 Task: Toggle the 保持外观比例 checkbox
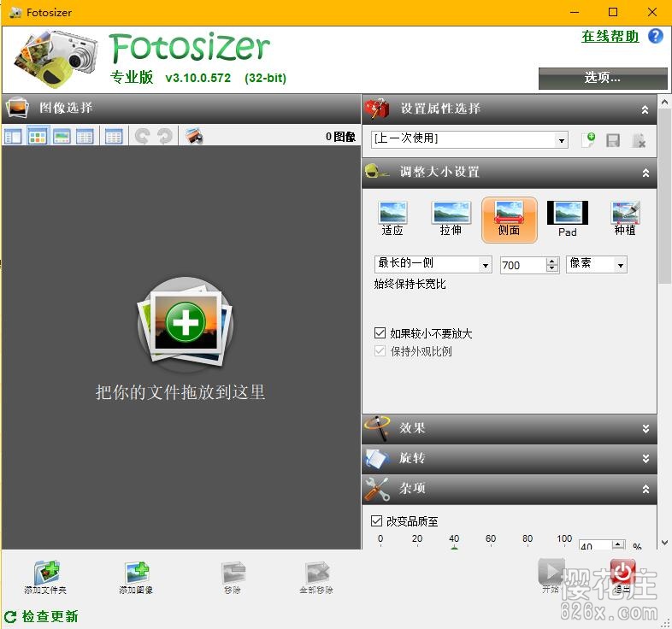[380, 351]
